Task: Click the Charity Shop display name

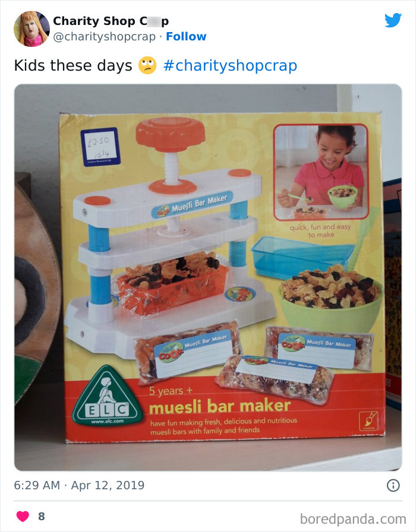Action: point(111,21)
